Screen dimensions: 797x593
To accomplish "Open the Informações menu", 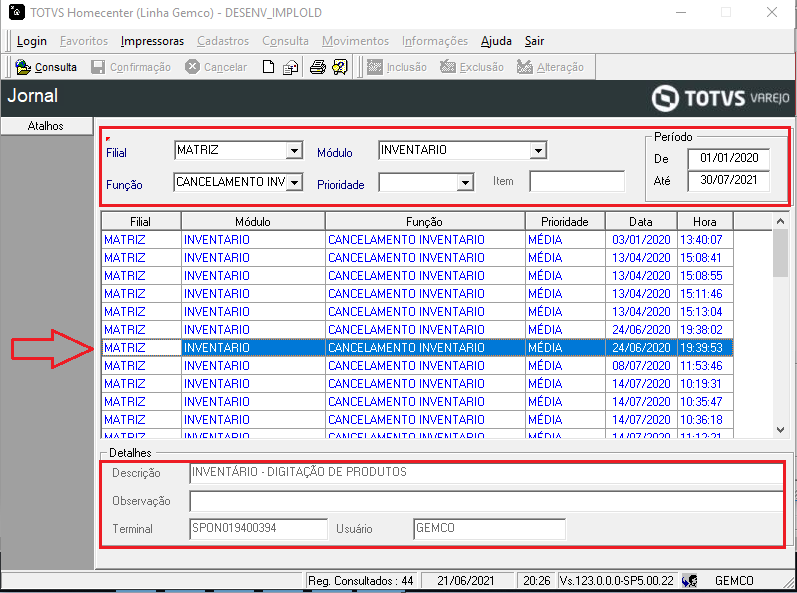I will coord(435,41).
